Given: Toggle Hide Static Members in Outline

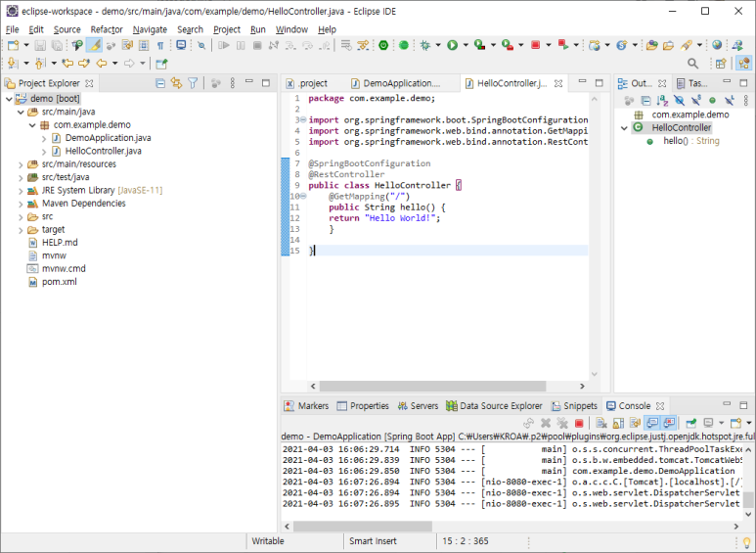Looking at the screenshot, I should (x=695, y=101).
